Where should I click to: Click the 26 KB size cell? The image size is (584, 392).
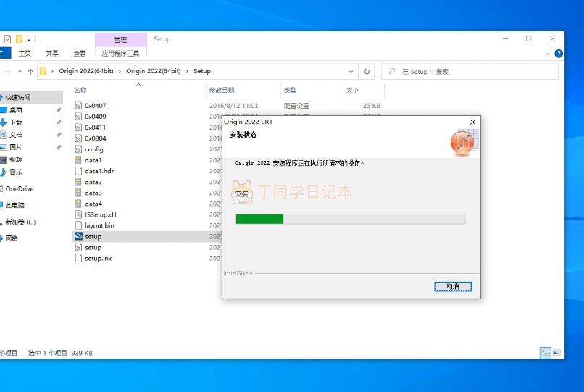coord(371,106)
